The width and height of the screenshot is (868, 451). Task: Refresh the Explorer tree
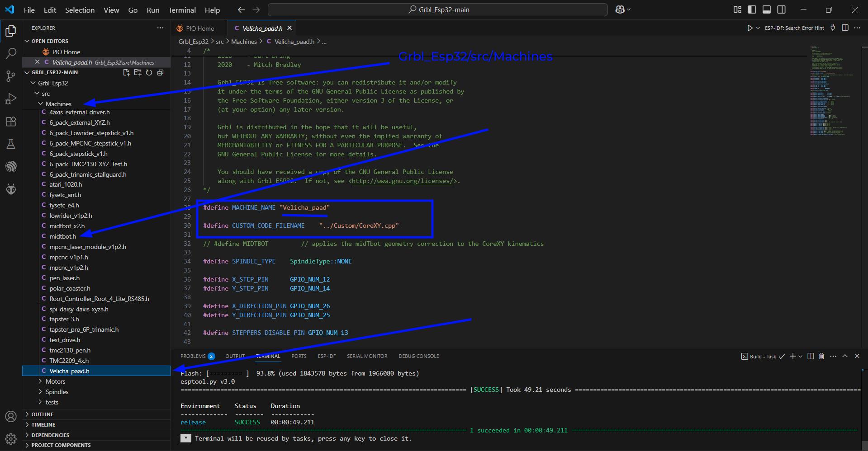tap(149, 72)
